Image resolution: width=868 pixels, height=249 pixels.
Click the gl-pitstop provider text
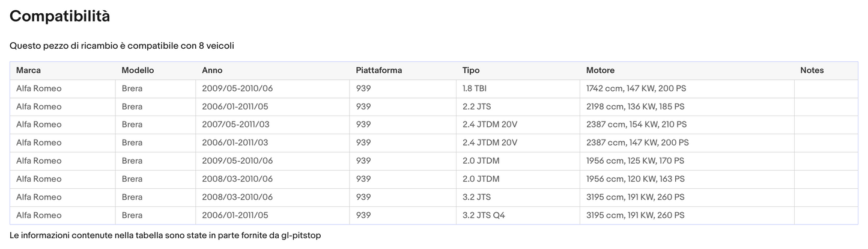[300, 235]
